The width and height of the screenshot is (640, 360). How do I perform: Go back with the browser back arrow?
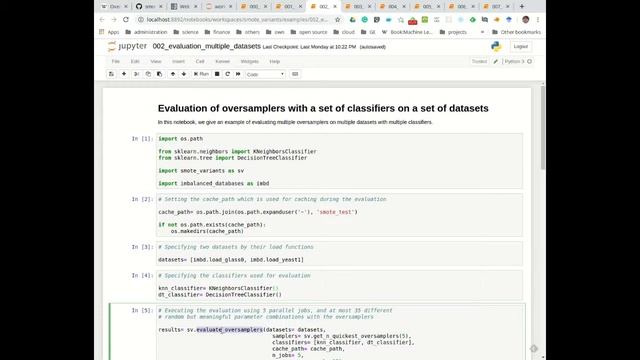[x=102, y=20]
